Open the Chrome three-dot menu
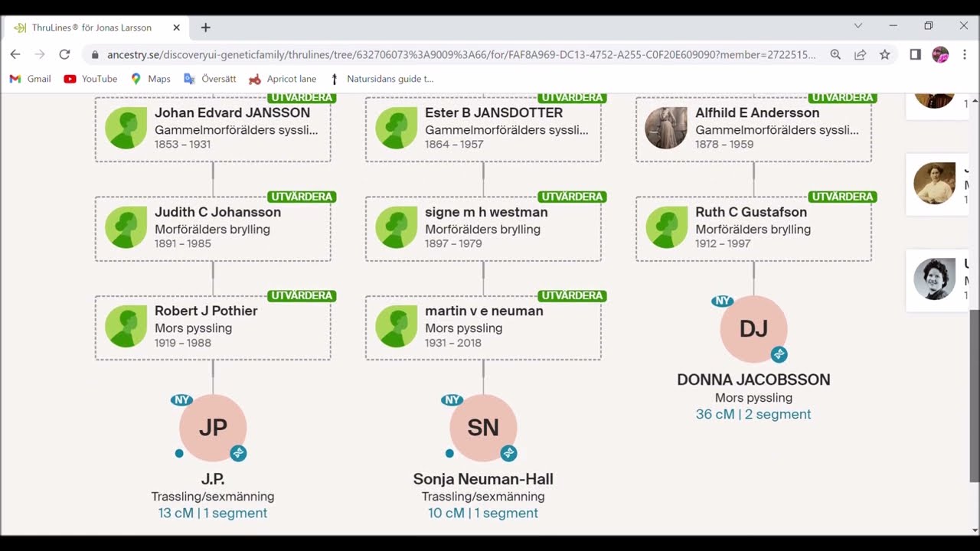This screenshot has height=551, width=980. pyautogui.click(x=964, y=54)
